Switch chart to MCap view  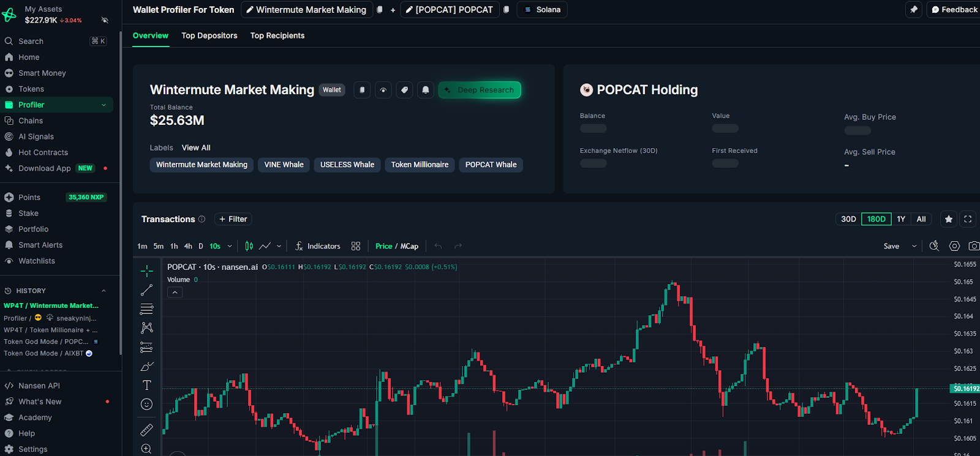[410, 246]
